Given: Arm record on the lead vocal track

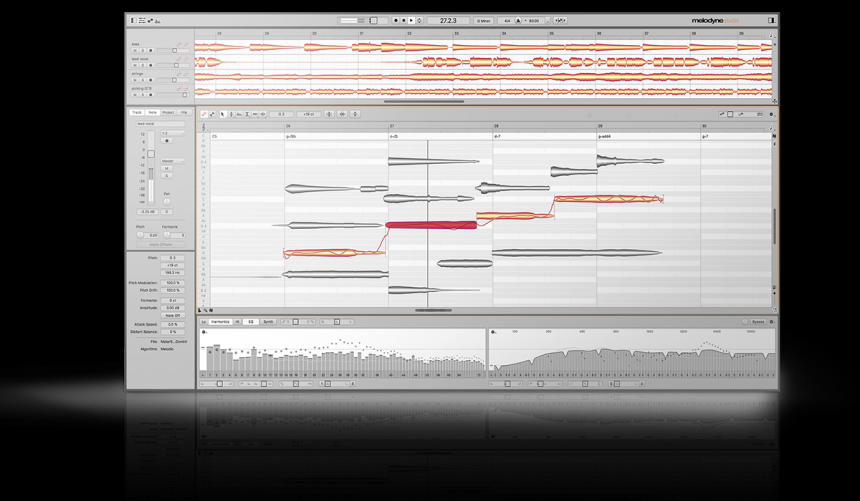Looking at the screenshot, I should pyautogui.click(x=151, y=65).
